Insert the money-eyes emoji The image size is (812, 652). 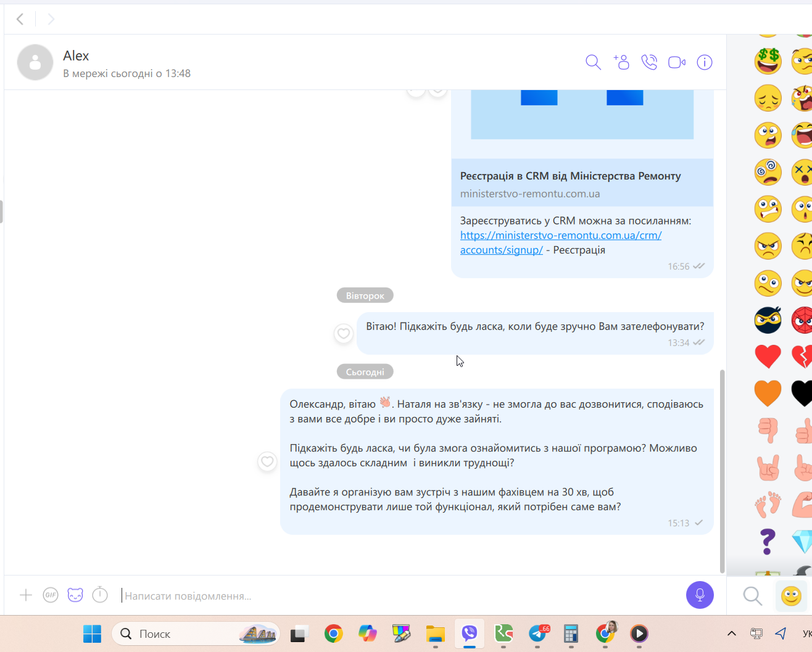click(768, 61)
